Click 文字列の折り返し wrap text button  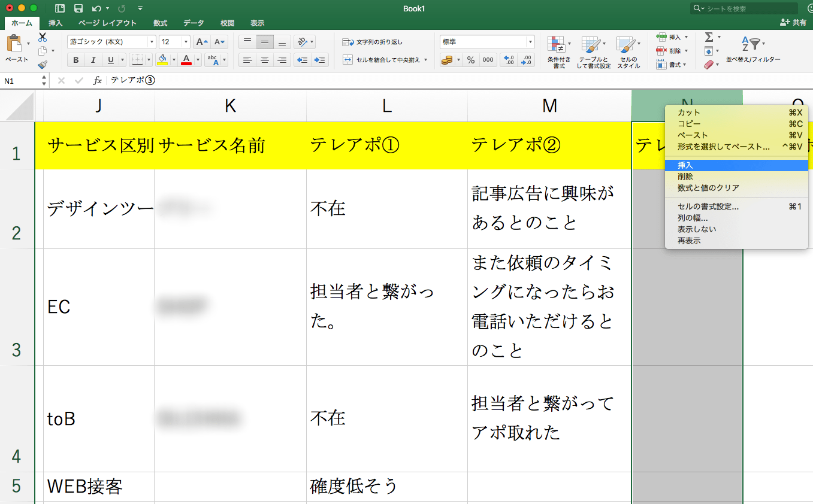pyautogui.click(x=373, y=42)
